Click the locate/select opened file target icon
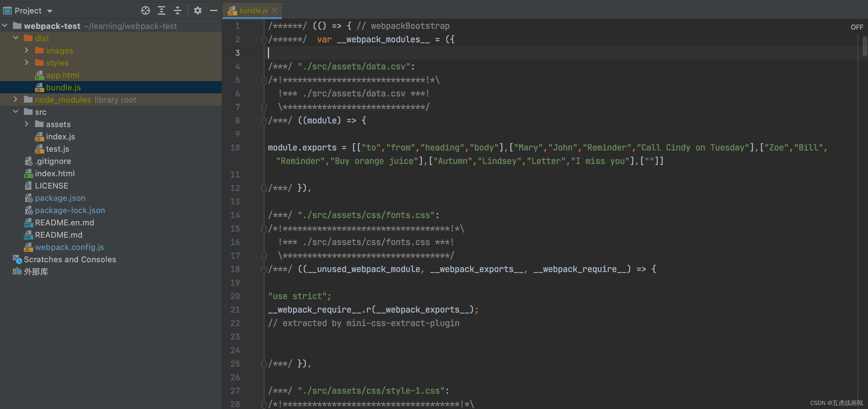Viewport: 868px width, 409px height. 145,10
